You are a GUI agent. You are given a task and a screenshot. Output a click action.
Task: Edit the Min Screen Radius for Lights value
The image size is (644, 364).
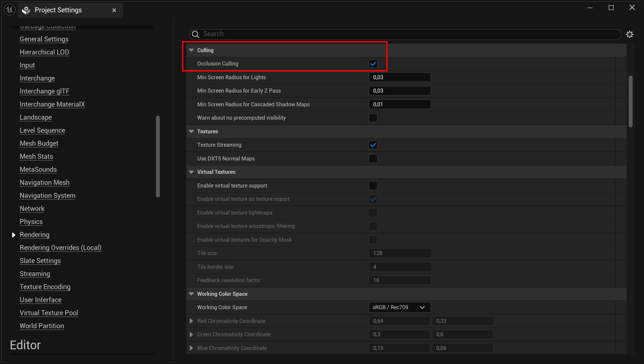pyautogui.click(x=400, y=77)
